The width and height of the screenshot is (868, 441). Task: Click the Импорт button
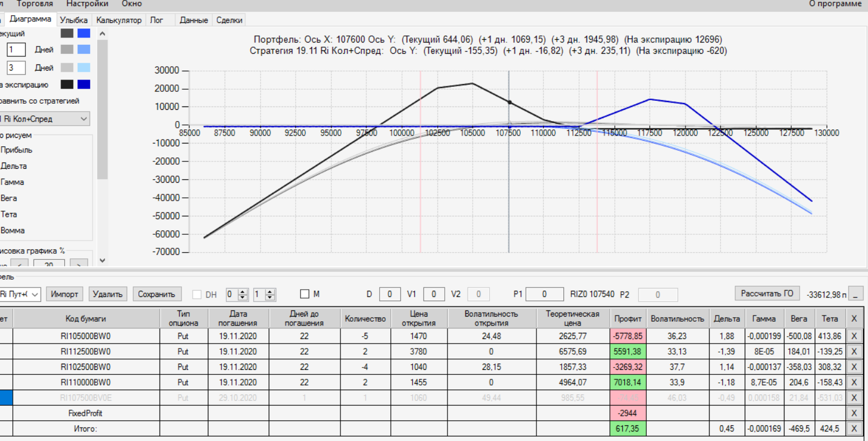(64, 294)
